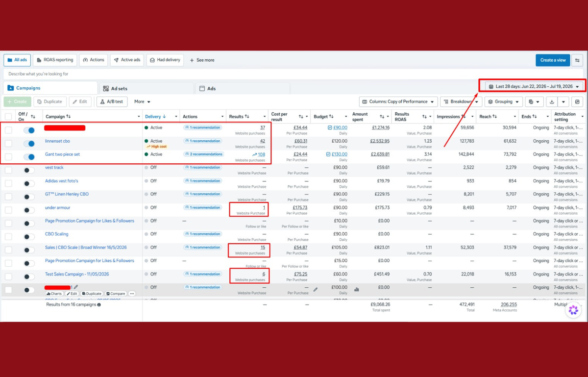Click the Create a view button
Screen dimensions: 588x377
553,60
